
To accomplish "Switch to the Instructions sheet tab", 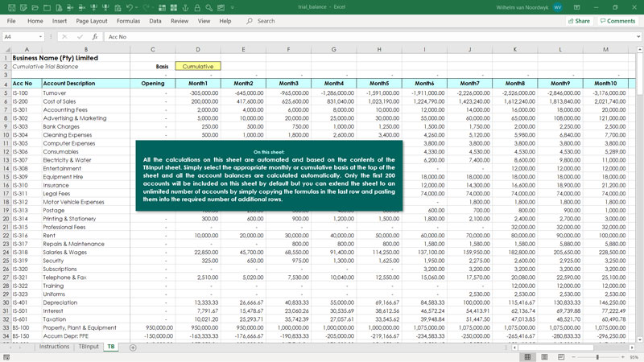I will coord(54,347).
